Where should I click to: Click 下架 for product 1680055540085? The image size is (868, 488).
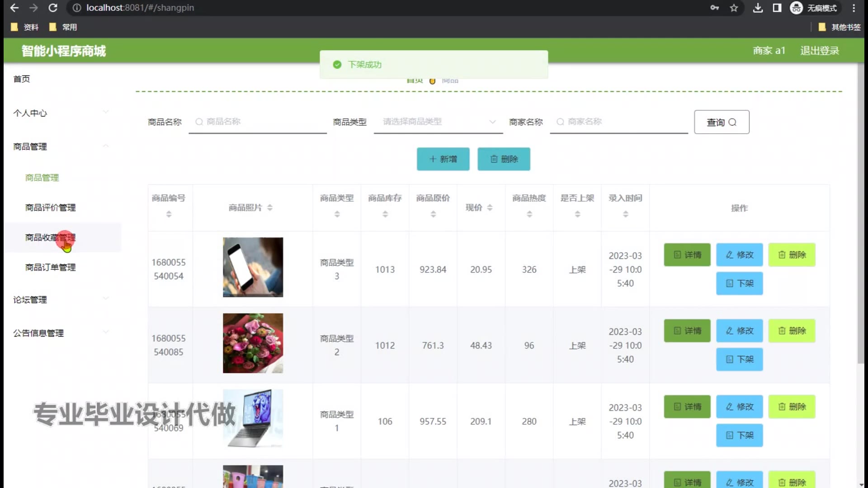coord(740,359)
